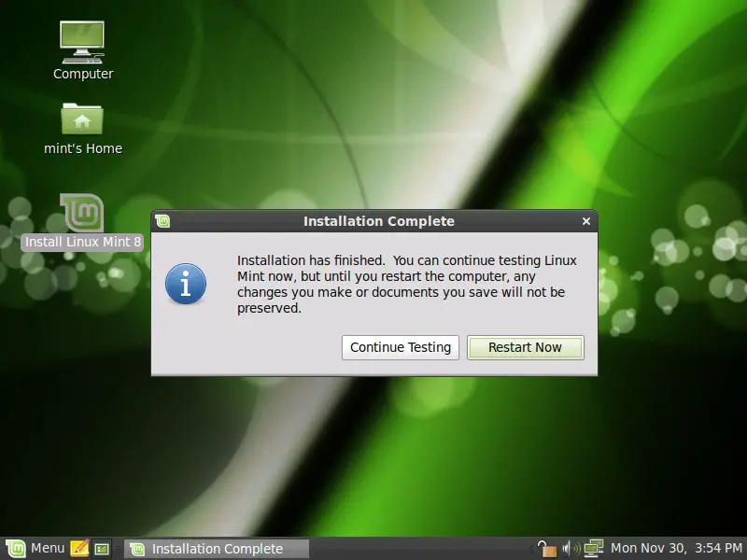The image size is (747, 560).
Task: Click the dark green panel icon beside notes
Action: click(102, 549)
